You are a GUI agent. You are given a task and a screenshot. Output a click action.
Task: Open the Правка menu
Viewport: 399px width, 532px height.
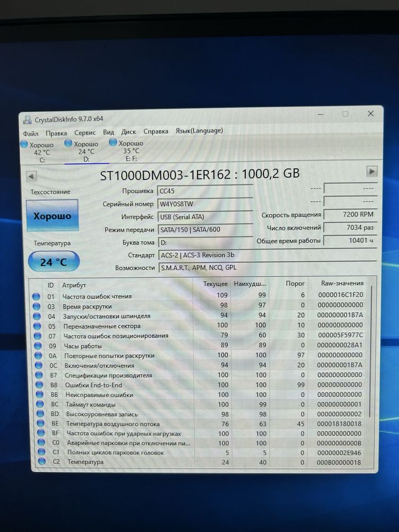(56, 133)
